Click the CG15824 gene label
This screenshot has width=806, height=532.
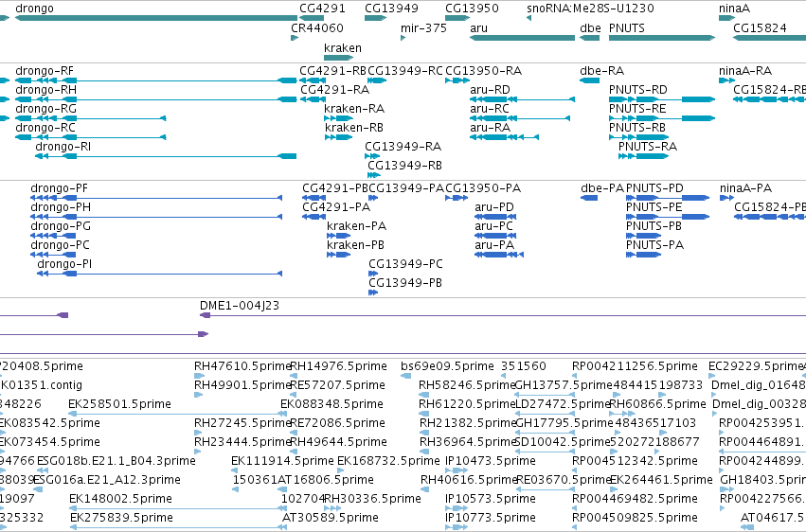coord(760,27)
